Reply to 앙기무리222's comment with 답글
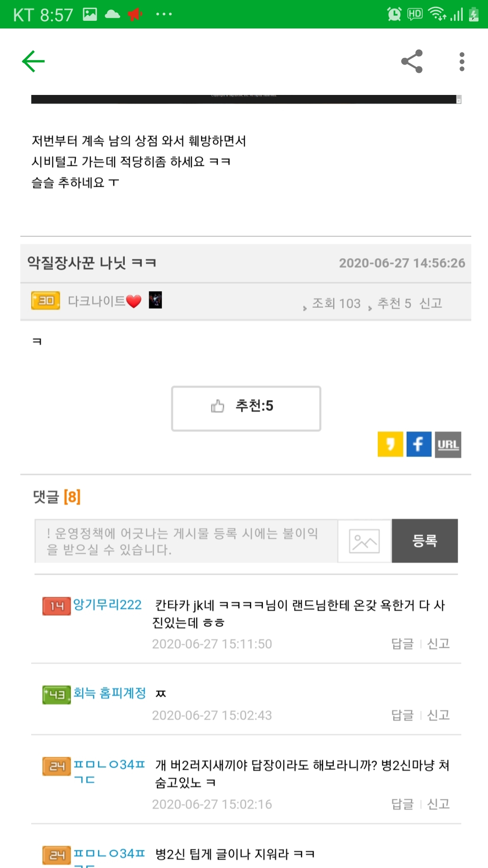This screenshot has height=868, width=488. pyautogui.click(x=402, y=644)
